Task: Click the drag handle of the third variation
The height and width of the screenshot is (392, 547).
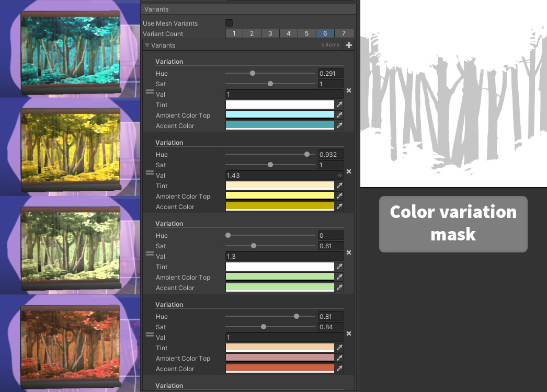Action: click(x=150, y=253)
